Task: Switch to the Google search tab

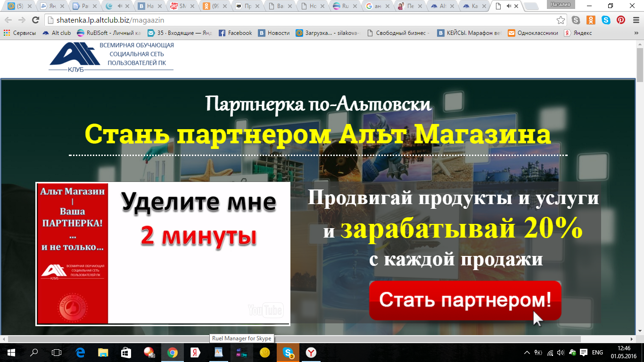Action: (x=376, y=7)
